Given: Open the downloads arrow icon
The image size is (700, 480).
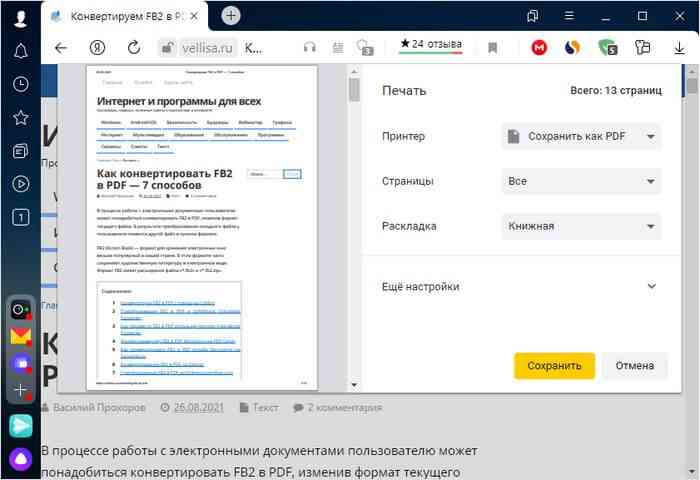Looking at the screenshot, I should (679, 48).
